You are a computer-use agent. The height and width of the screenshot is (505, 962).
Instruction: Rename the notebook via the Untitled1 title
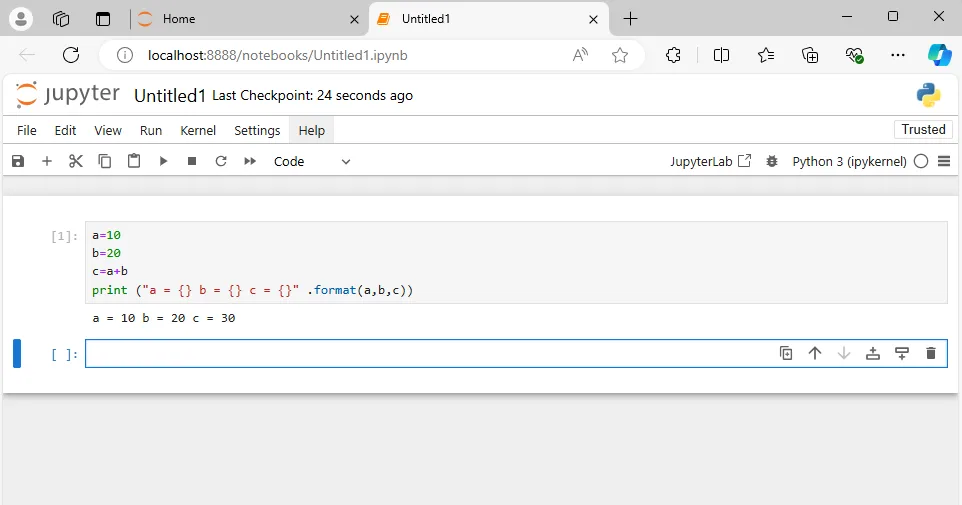click(x=170, y=96)
